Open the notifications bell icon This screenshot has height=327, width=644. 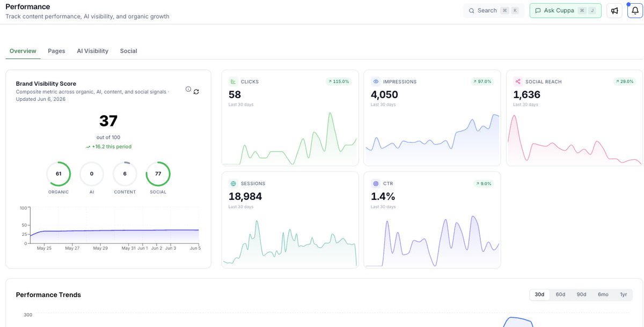(x=635, y=11)
